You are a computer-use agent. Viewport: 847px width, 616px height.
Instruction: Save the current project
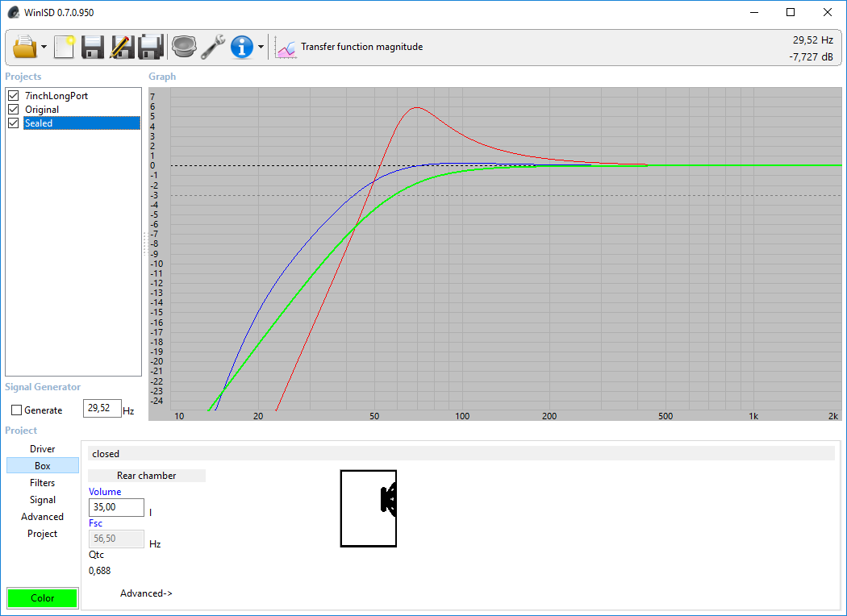[x=93, y=47]
